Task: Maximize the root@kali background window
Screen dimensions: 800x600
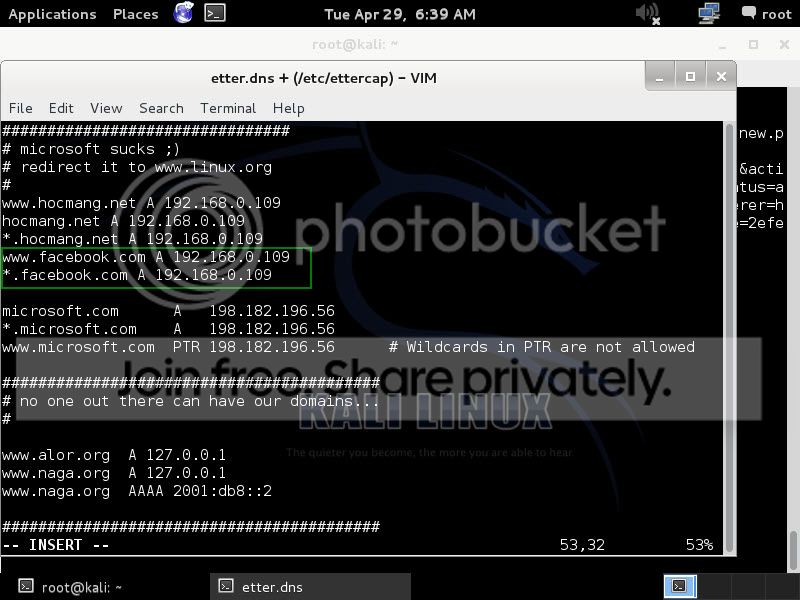Action: point(754,45)
